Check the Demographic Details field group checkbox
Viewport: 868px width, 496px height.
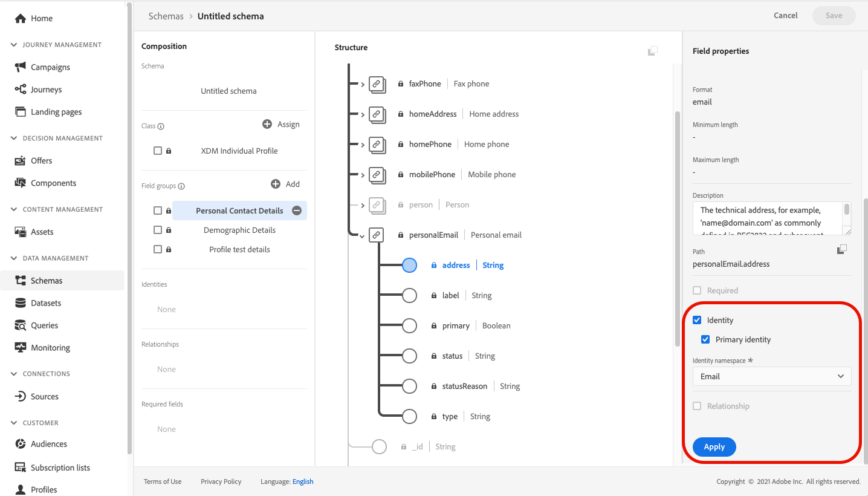[x=158, y=230]
